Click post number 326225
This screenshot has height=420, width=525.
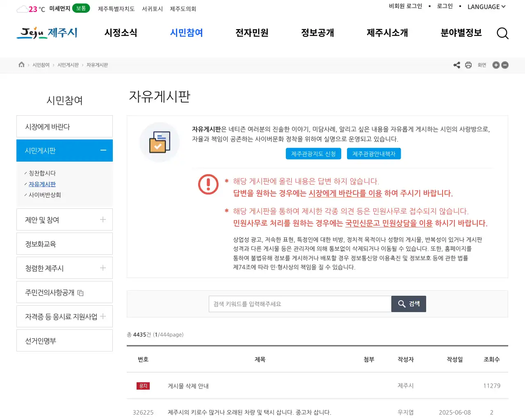point(143,412)
